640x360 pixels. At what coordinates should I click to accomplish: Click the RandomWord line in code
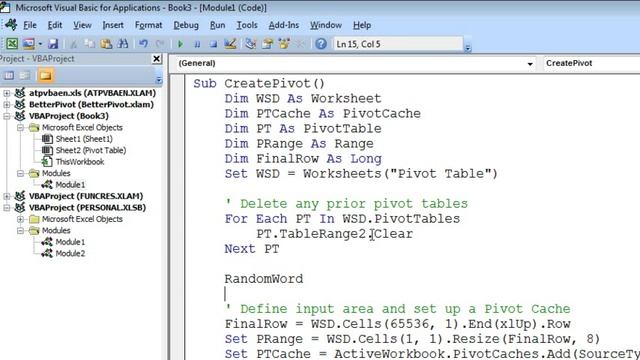[x=264, y=279]
